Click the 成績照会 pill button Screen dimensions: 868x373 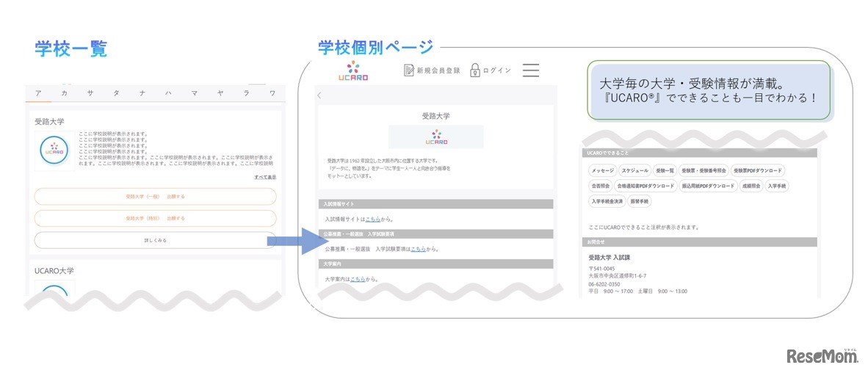click(751, 186)
